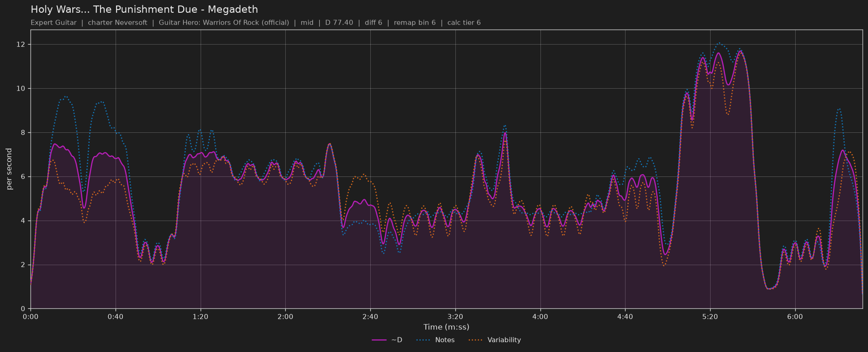Click the '~D' legend entry

(x=387, y=340)
